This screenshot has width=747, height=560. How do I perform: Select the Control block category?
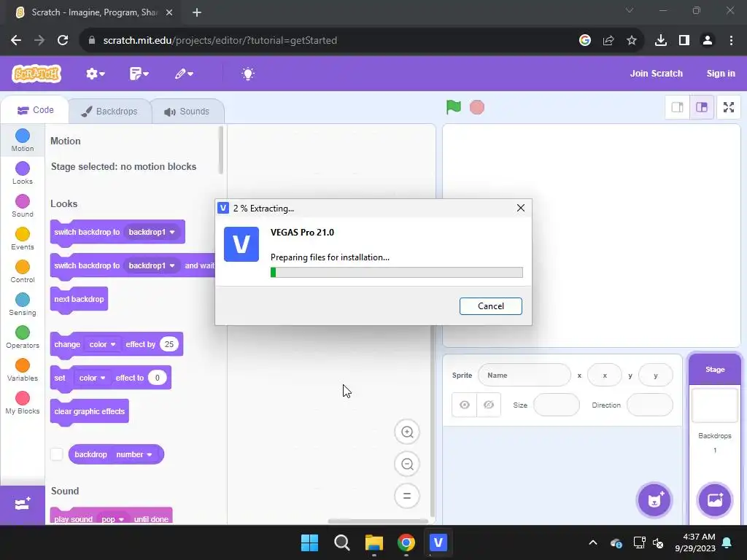(x=23, y=271)
